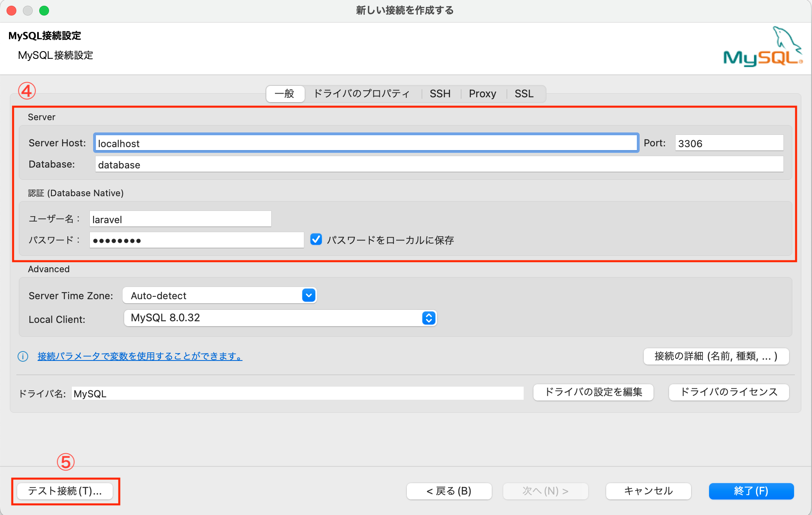Switch to the SSH tab
Viewport: 812px width, 515px height.
point(440,94)
